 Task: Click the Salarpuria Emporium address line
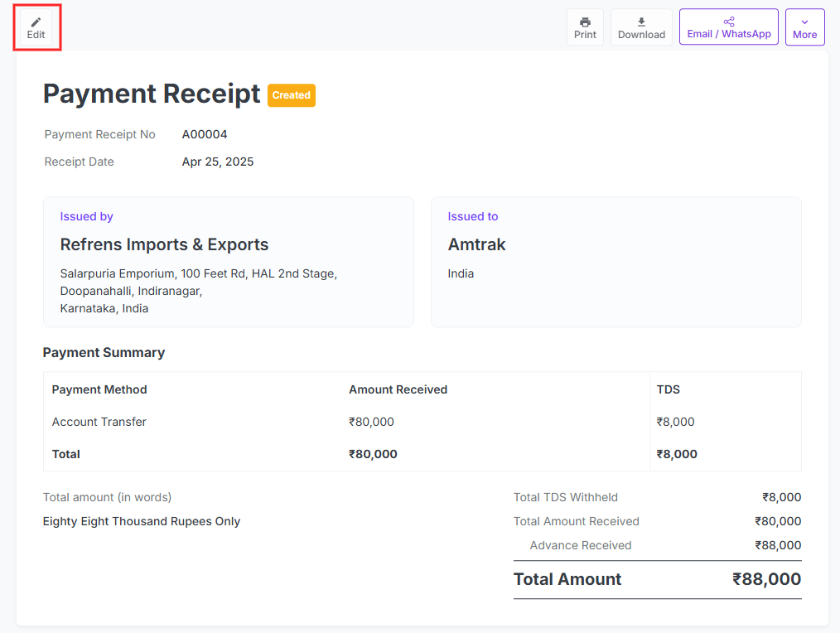pyautogui.click(x=198, y=274)
